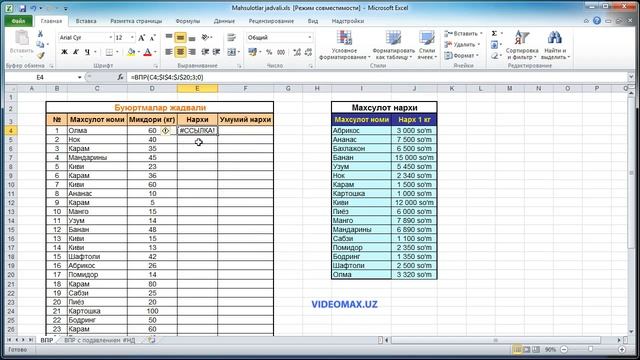Toggle underline Ч formatting
The image size is (640, 360).
click(x=87, y=52)
